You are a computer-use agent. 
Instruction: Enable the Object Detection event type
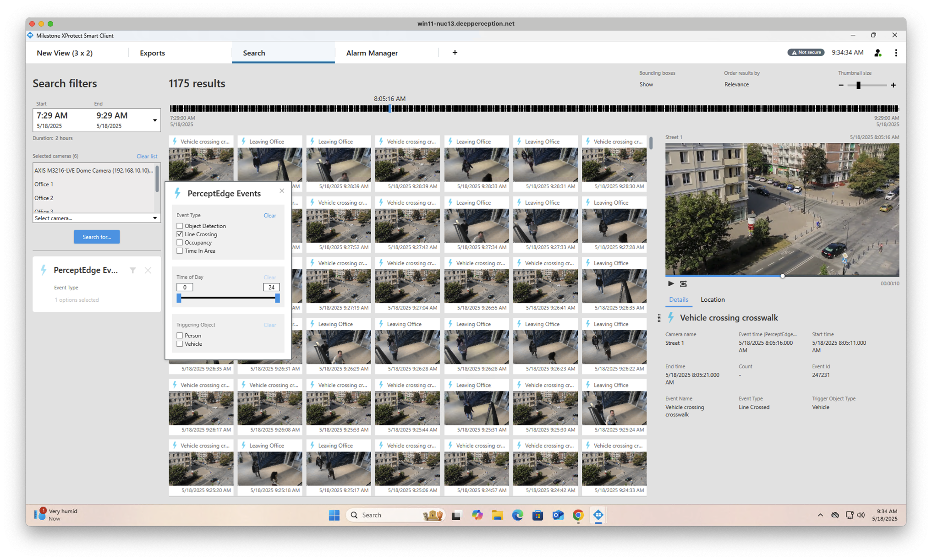coord(180,226)
